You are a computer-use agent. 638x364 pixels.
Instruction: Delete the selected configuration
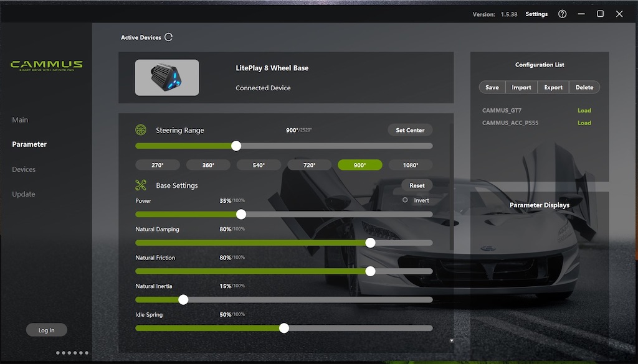584,87
